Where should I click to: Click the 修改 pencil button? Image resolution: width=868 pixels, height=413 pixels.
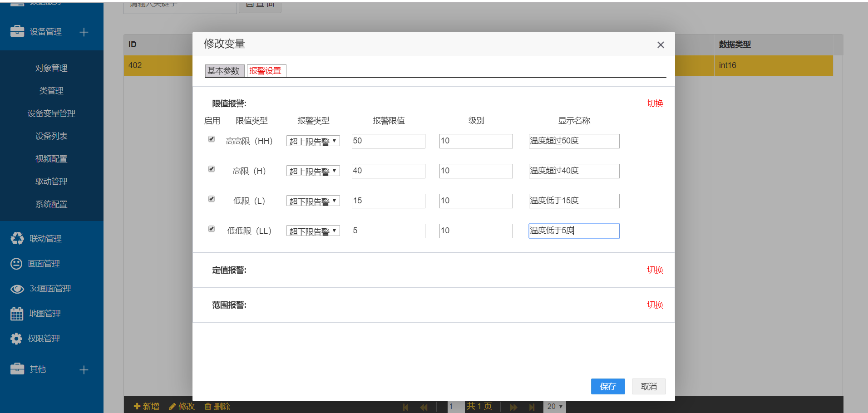pos(182,406)
